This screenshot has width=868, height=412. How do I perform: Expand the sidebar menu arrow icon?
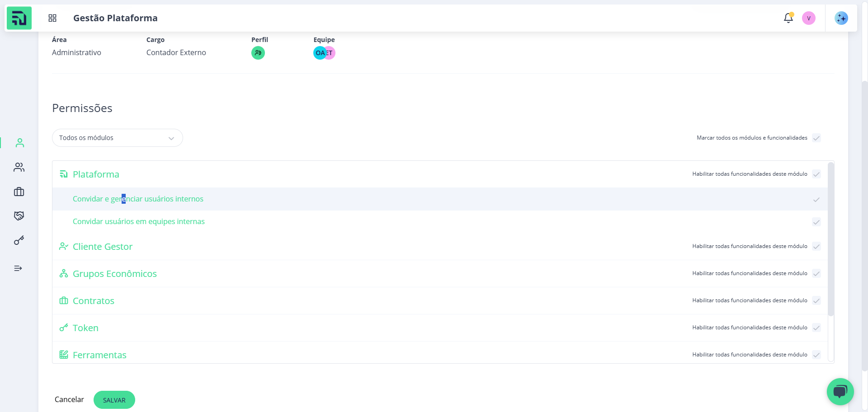coord(18,268)
